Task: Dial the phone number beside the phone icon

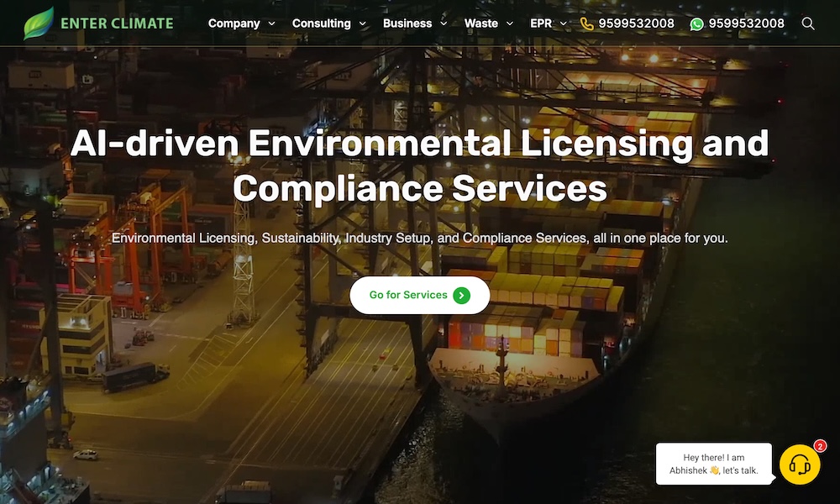Action: pos(636,24)
